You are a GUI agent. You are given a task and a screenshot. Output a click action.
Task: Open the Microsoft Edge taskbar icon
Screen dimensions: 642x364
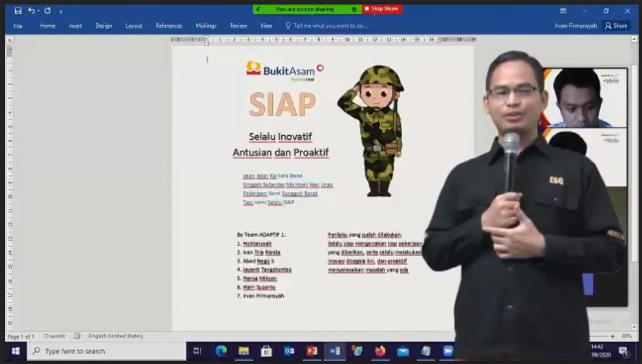click(x=221, y=351)
